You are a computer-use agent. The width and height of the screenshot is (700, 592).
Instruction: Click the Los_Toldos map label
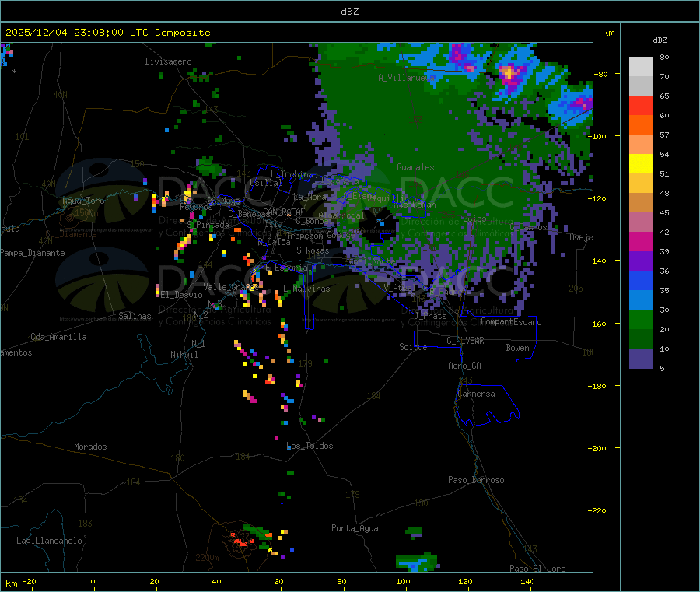coord(310,446)
